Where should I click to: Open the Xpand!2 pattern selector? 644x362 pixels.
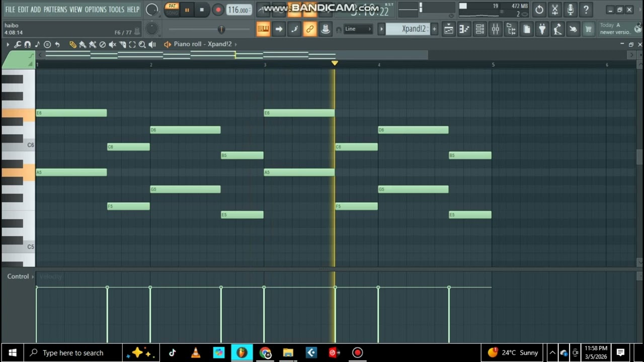coord(408,29)
